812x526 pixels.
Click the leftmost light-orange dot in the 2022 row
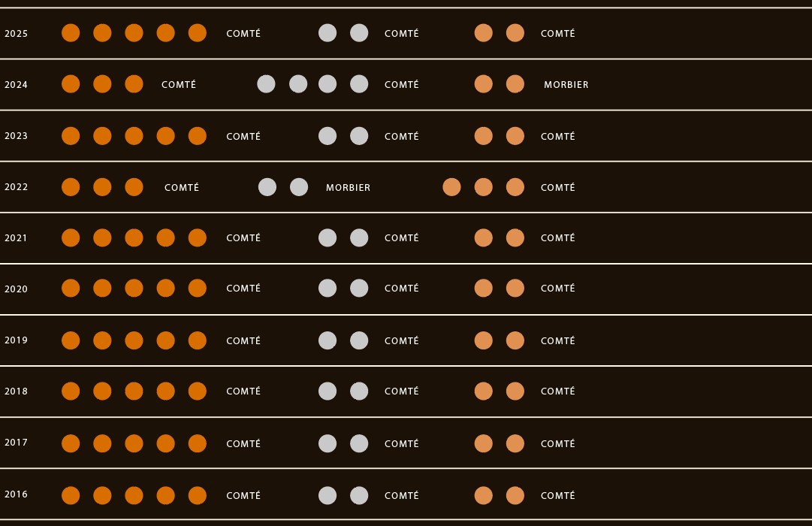coord(451,187)
